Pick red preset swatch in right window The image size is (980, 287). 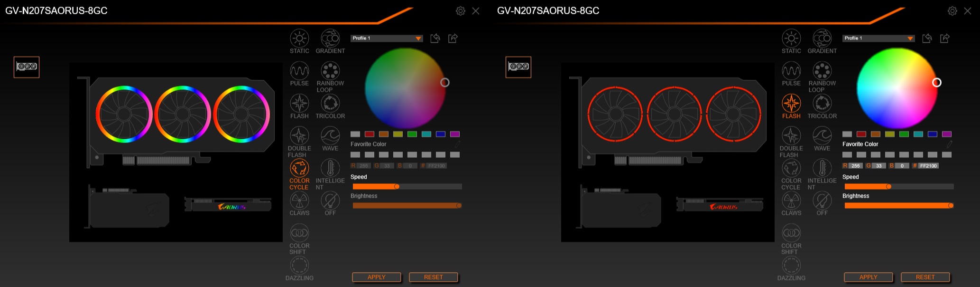(x=861, y=134)
